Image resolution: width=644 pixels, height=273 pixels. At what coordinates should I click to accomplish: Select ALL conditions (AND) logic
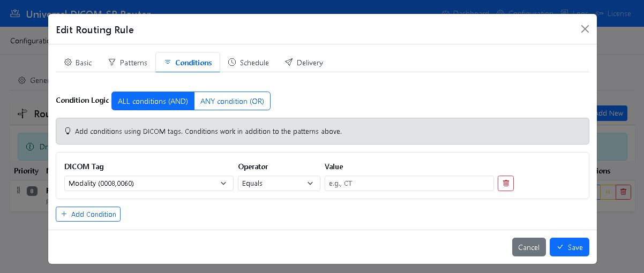click(153, 101)
